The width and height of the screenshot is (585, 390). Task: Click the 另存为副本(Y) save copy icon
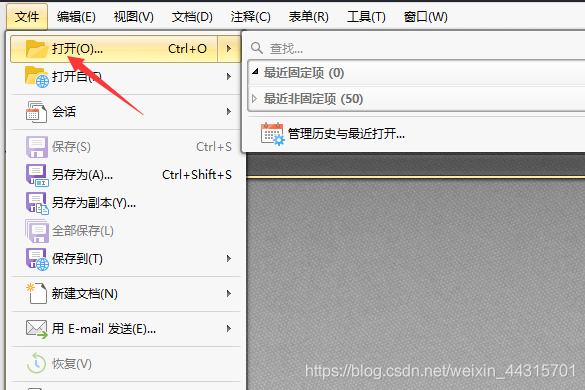[37, 203]
